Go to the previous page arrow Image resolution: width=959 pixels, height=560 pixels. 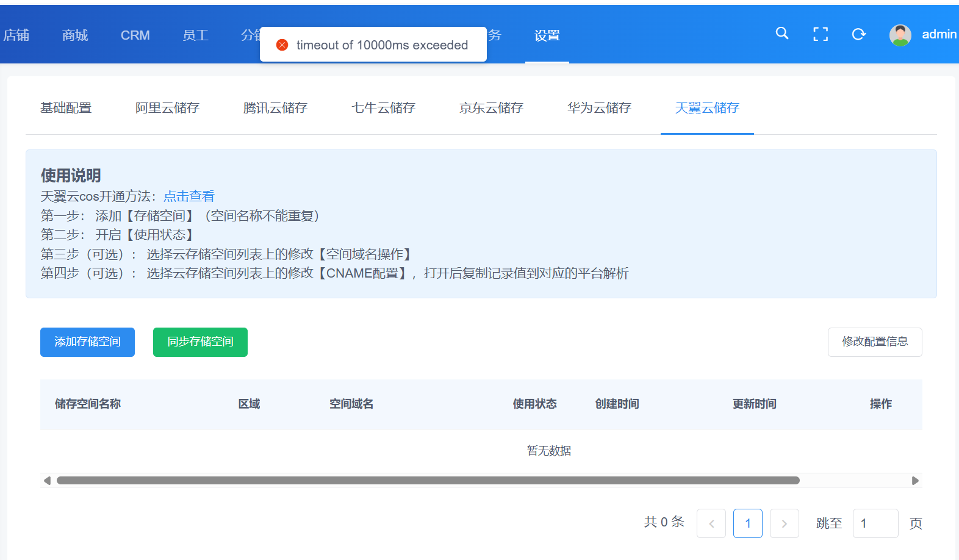coord(711,523)
